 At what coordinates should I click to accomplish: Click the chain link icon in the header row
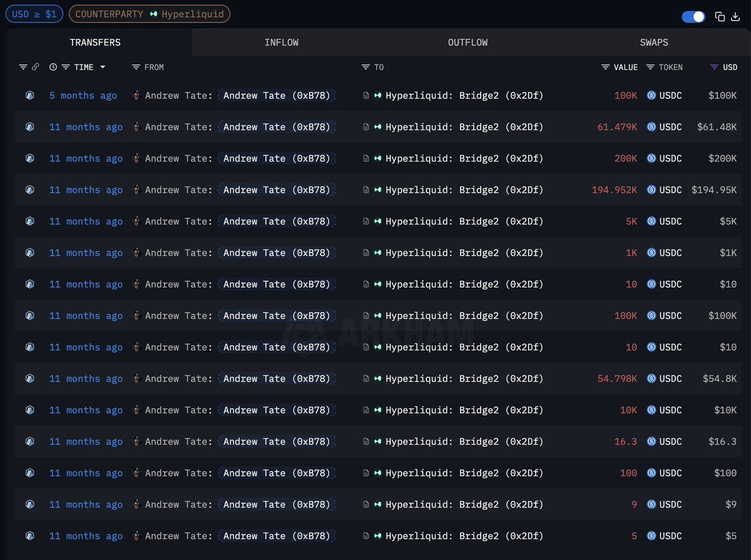(36, 67)
